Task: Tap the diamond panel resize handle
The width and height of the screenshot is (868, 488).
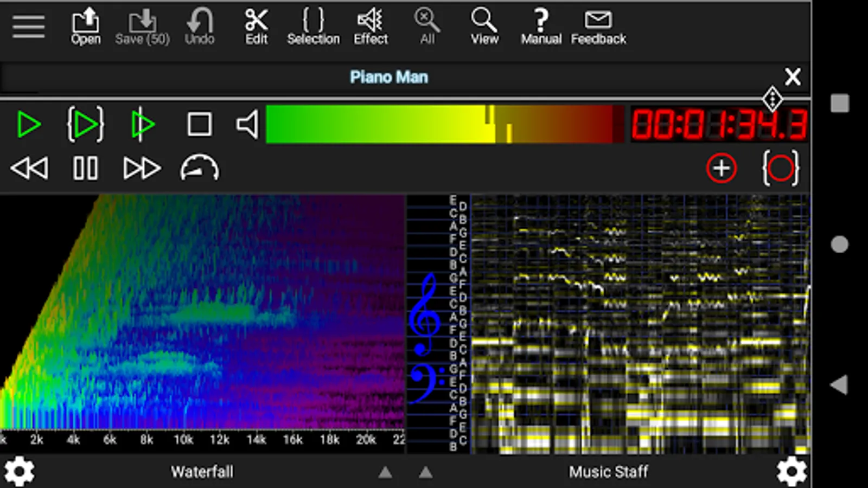Action: [x=772, y=99]
